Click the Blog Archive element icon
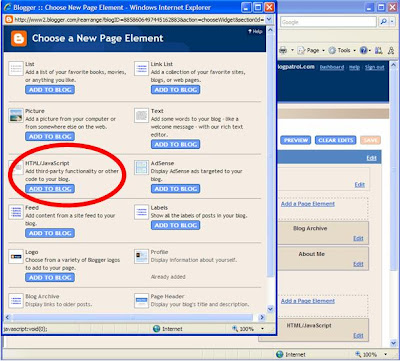This screenshot has height=361, width=400. tap(16, 301)
